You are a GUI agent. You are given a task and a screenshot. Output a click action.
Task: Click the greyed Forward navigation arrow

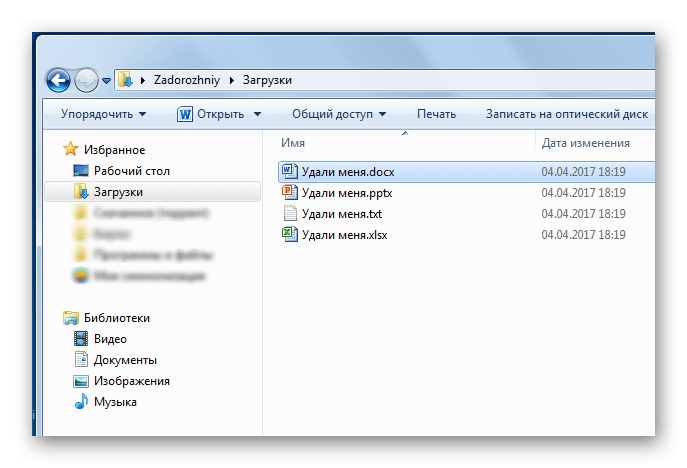pos(86,80)
